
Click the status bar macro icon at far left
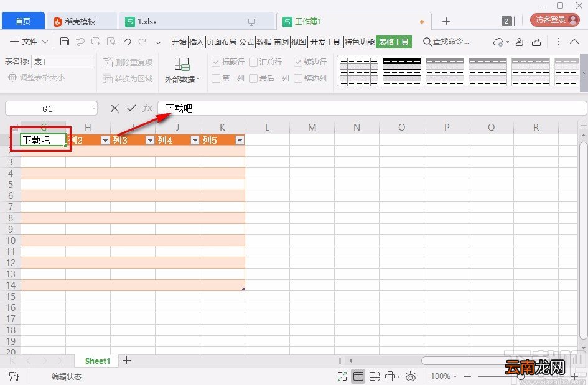pyautogui.click(x=14, y=376)
